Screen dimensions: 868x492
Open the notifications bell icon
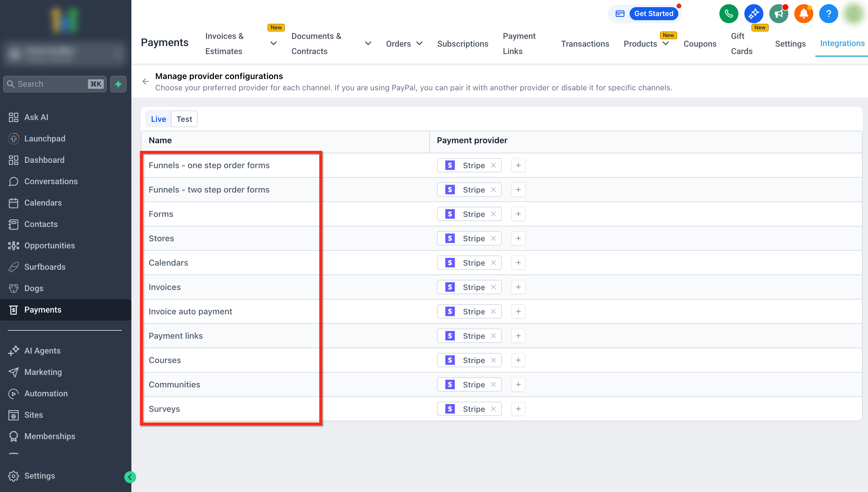[x=803, y=14]
